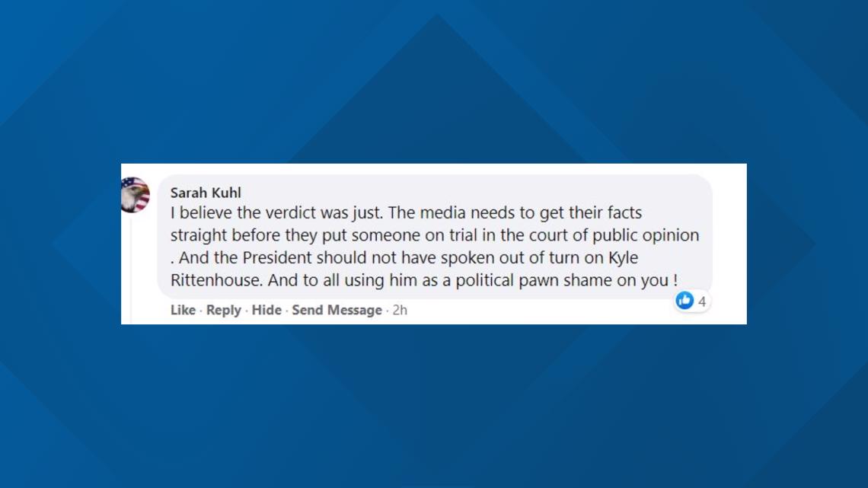Click the word "Rittenhouse" in comment
Viewport: 868px width, 488px height.
(216, 280)
